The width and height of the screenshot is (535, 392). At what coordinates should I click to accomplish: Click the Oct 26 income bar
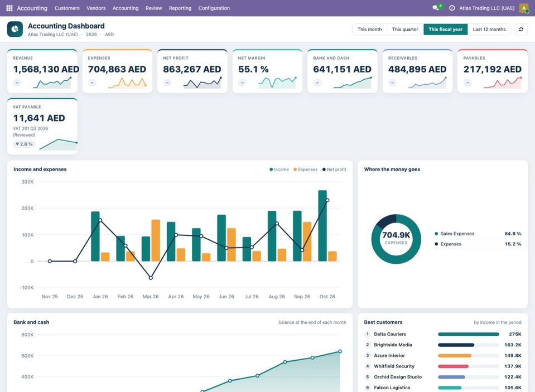click(322, 225)
